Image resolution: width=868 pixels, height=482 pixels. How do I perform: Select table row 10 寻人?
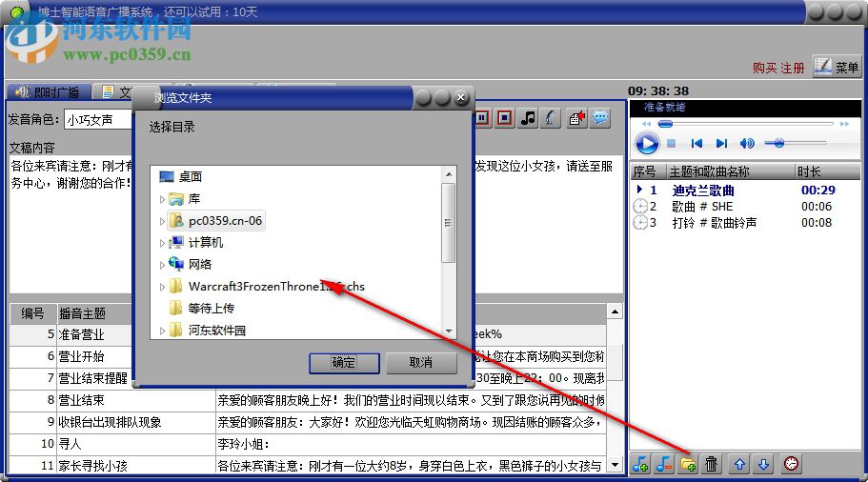308,444
